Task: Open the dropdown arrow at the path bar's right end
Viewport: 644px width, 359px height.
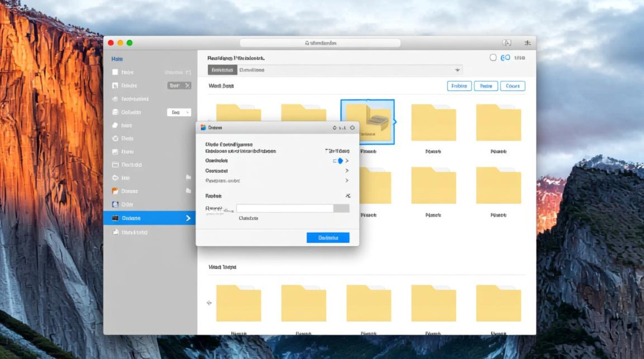Action: point(457,70)
